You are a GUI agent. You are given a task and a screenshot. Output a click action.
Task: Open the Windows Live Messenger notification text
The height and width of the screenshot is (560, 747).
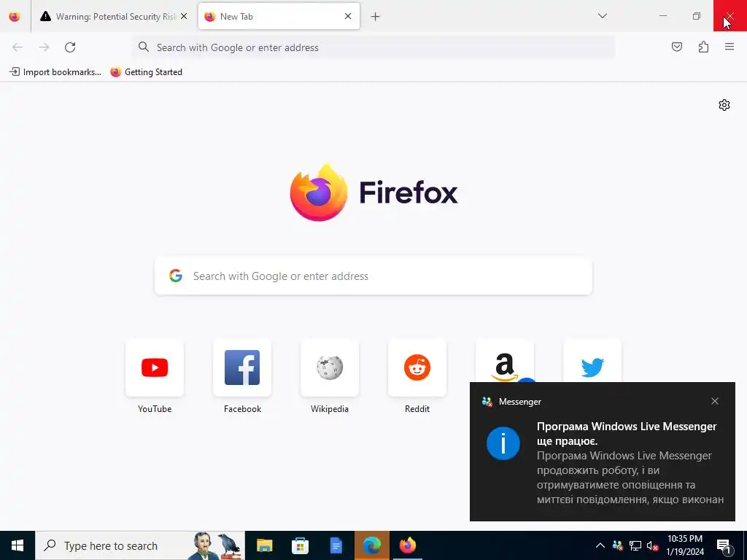(x=630, y=463)
